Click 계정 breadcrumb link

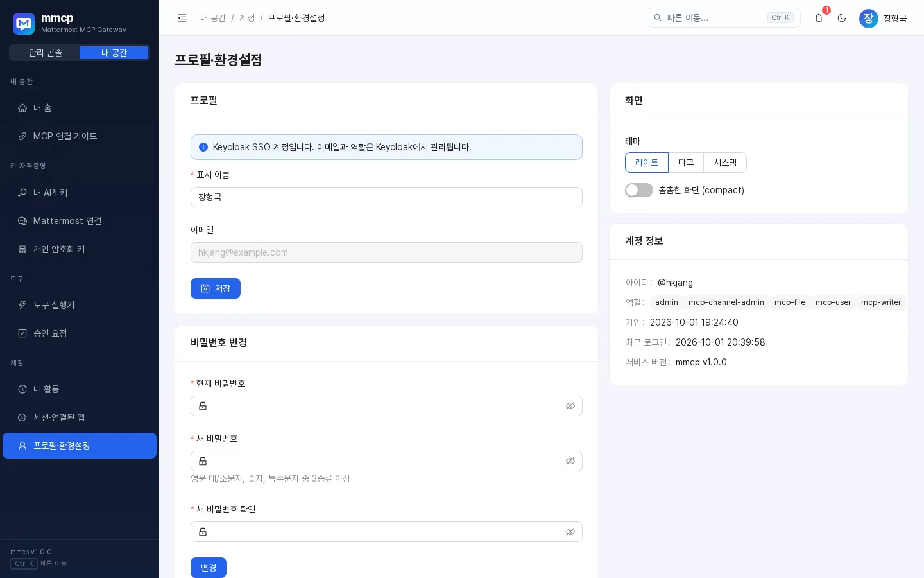247,18
